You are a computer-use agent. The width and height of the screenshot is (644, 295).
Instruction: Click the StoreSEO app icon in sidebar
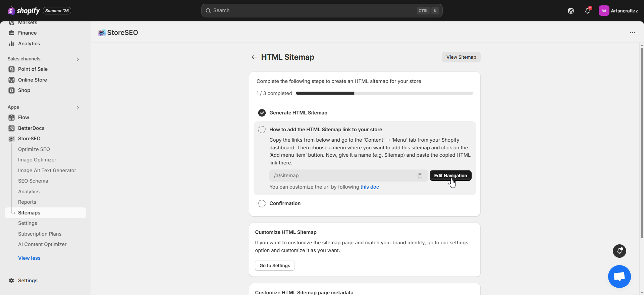click(x=11, y=139)
